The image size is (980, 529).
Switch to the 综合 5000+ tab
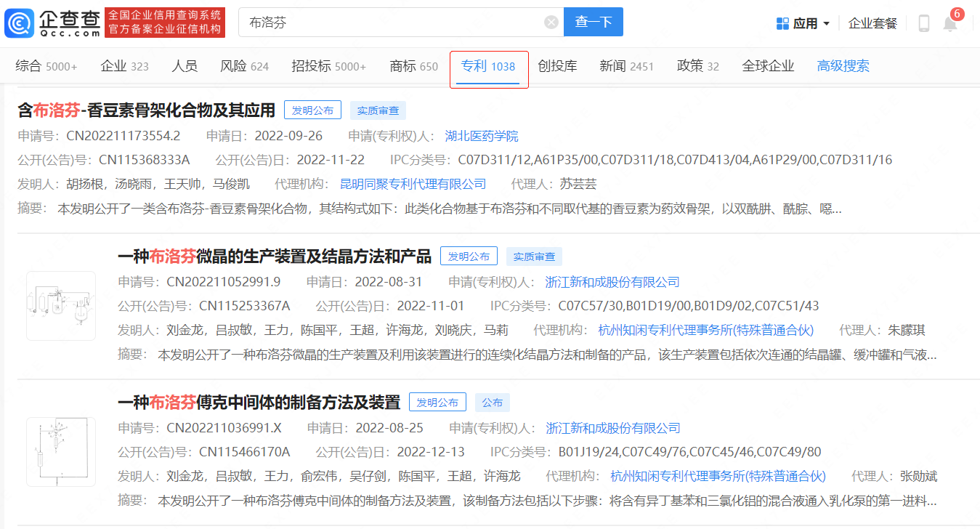tap(46, 66)
